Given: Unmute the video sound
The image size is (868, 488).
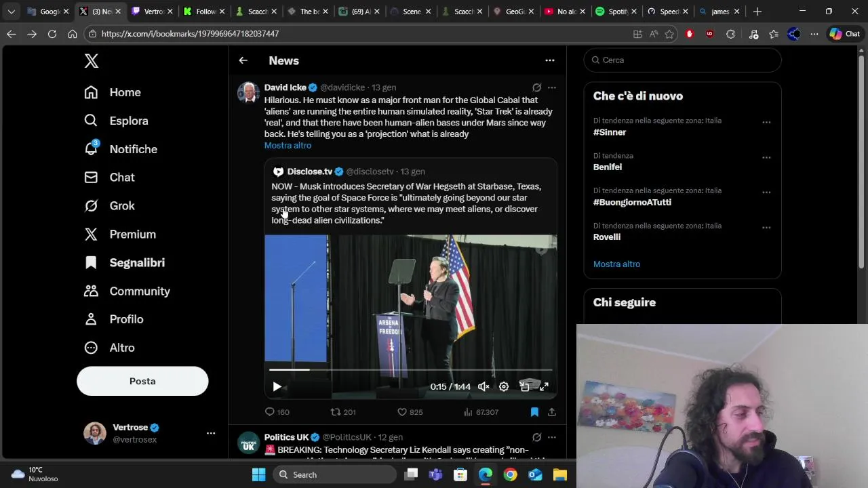Looking at the screenshot, I should click(x=484, y=386).
